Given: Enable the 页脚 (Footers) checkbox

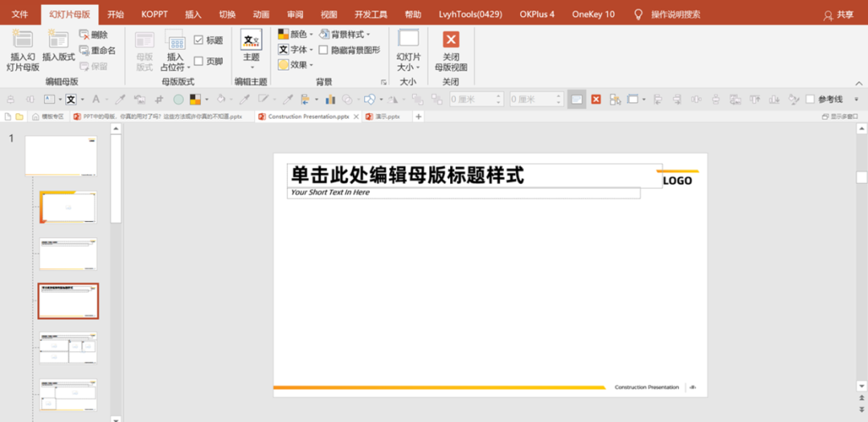Looking at the screenshot, I should click(199, 61).
